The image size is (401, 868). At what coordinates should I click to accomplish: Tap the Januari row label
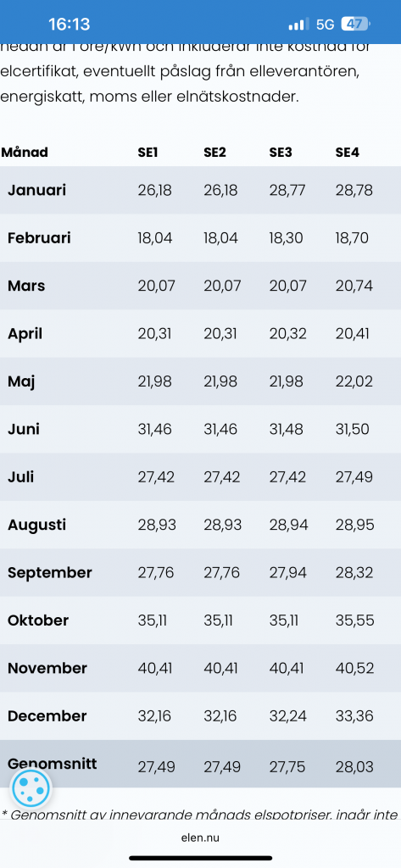pos(37,191)
